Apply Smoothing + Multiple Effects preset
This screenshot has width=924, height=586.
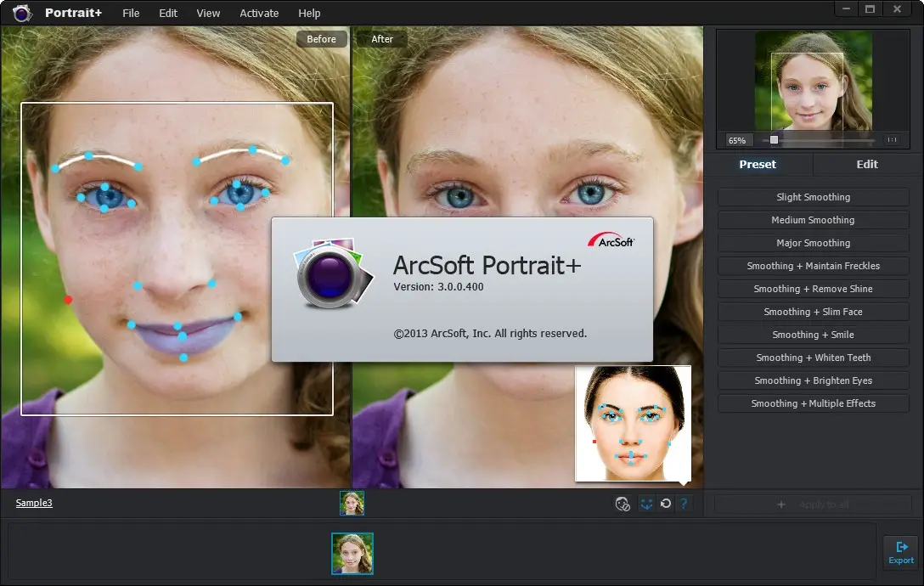tap(814, 404)
